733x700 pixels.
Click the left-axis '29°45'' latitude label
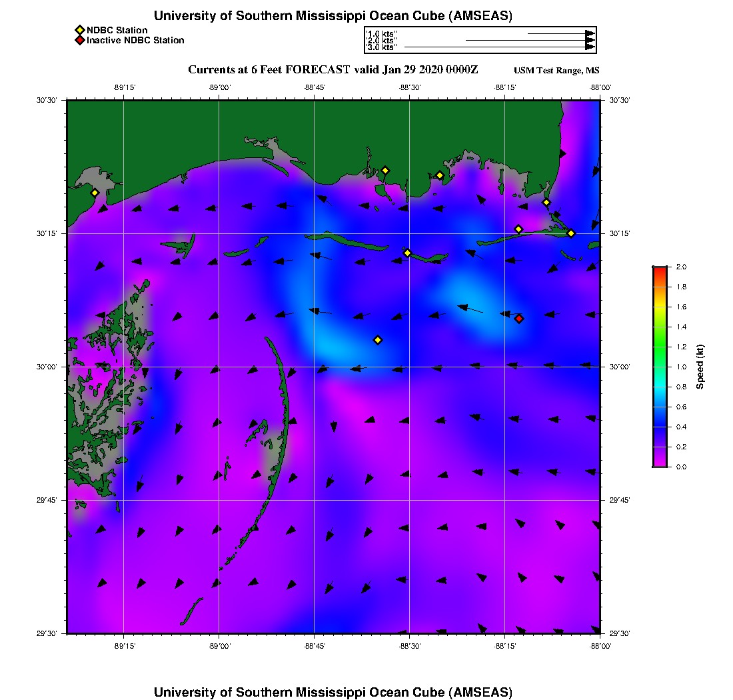(x=47, y=501)
